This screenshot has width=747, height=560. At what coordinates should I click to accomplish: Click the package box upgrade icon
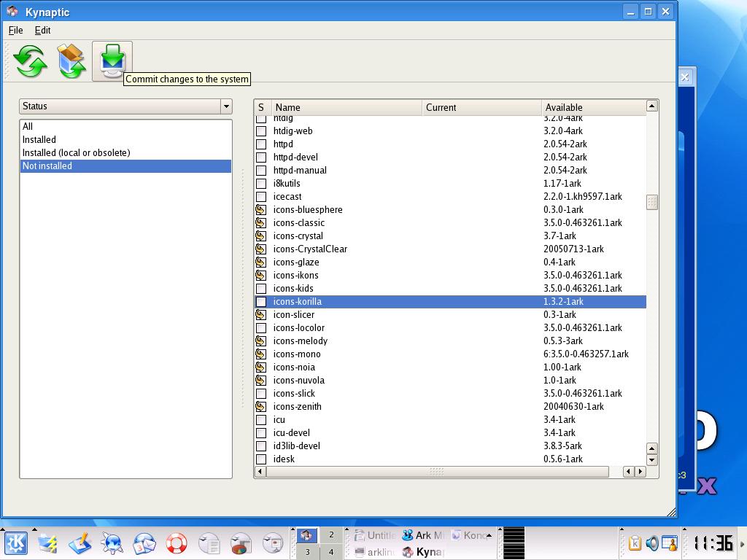point(71,61)
